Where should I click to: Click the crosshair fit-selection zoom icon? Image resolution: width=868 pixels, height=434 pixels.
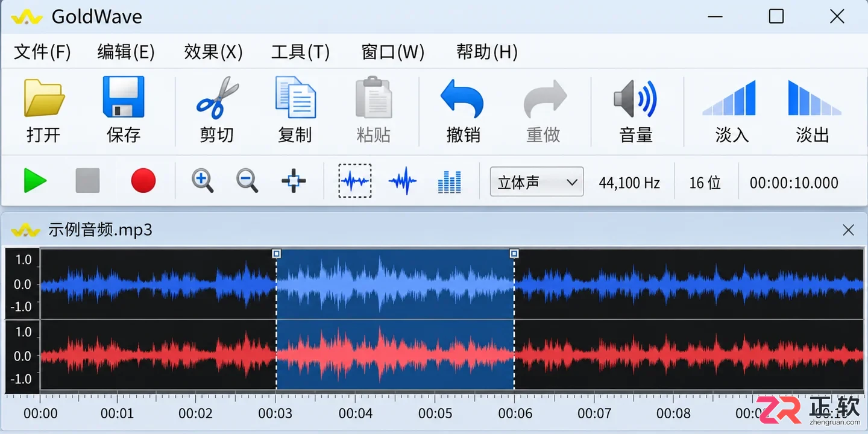(x=294, y=181)
